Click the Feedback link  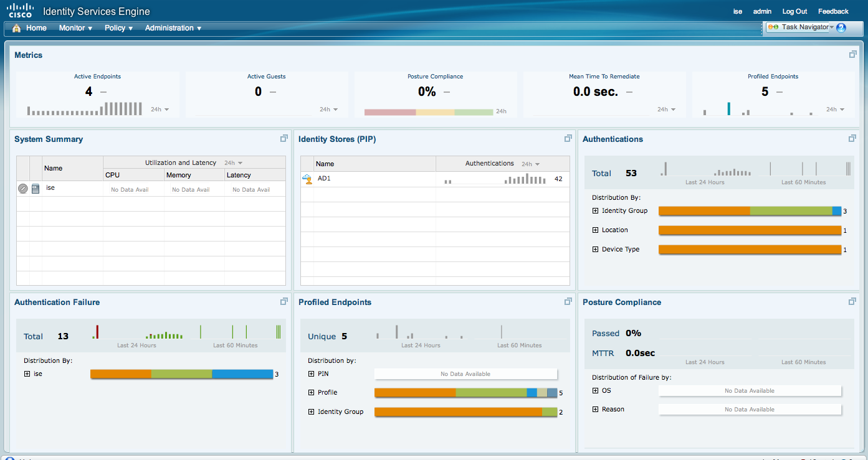(833, 11)
